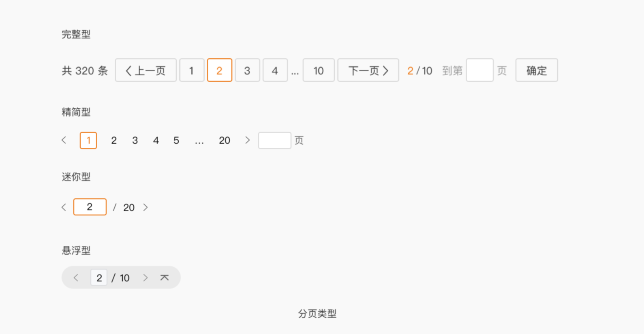644x334 pixels.
Task: Click the 完整型 section heading
Action: 76,34
